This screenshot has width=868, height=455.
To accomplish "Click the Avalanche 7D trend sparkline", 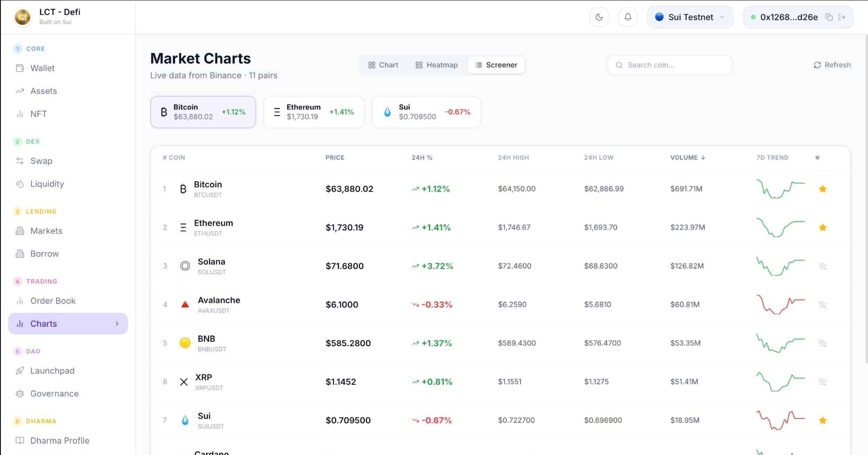I will point(781,304).
